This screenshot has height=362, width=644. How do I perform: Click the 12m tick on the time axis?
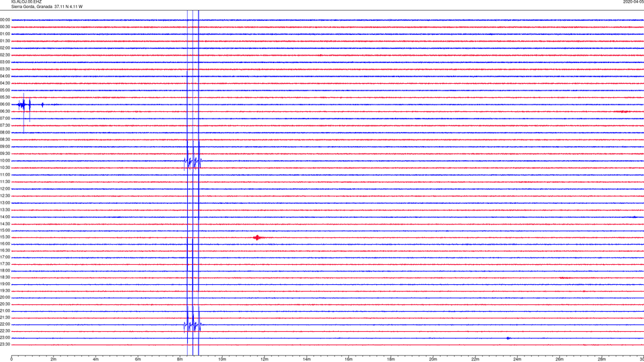pos(264,359)
